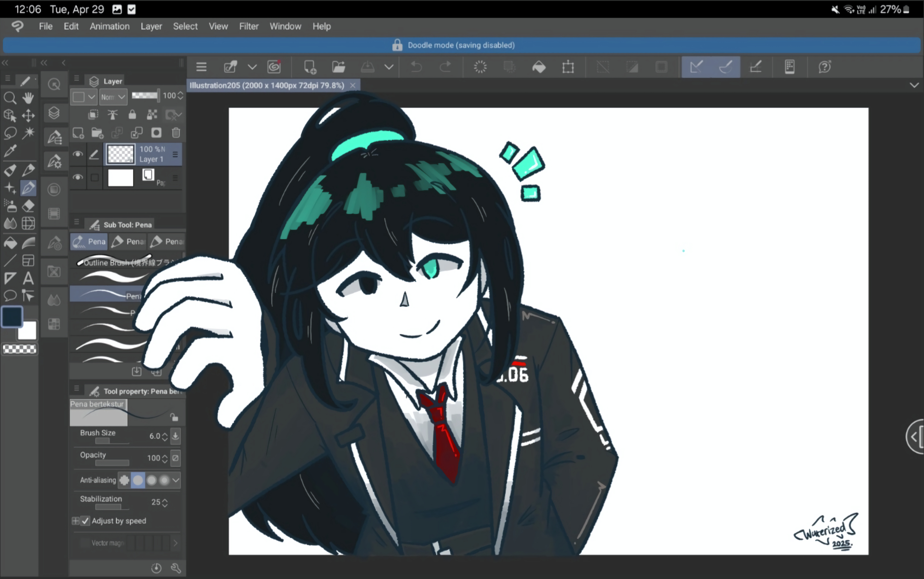Viewport: 924px width, 579px height.
Task: Delete layer using trash icon
Action: point(176,133)
